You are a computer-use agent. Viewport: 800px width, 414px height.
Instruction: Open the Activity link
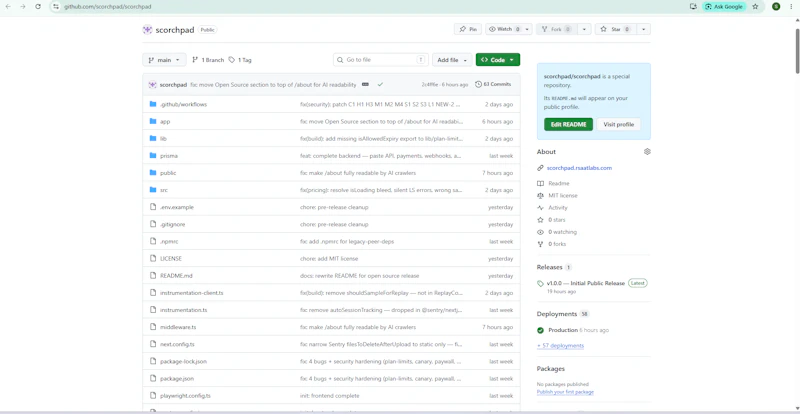pyautogui.click(x=558, y=208)
